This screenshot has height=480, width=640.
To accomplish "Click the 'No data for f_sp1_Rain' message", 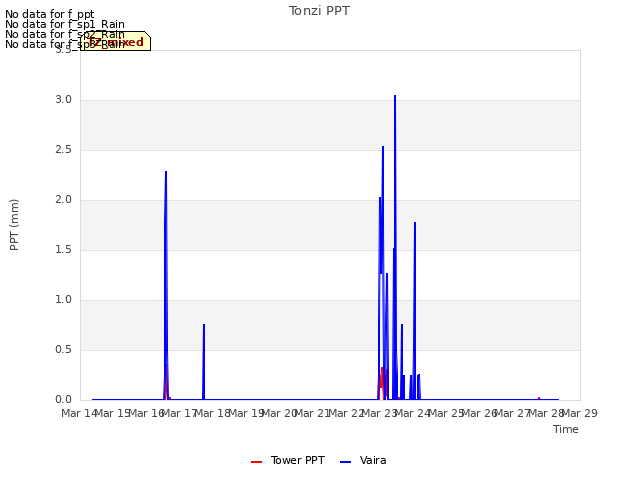I will click(65, 24).
